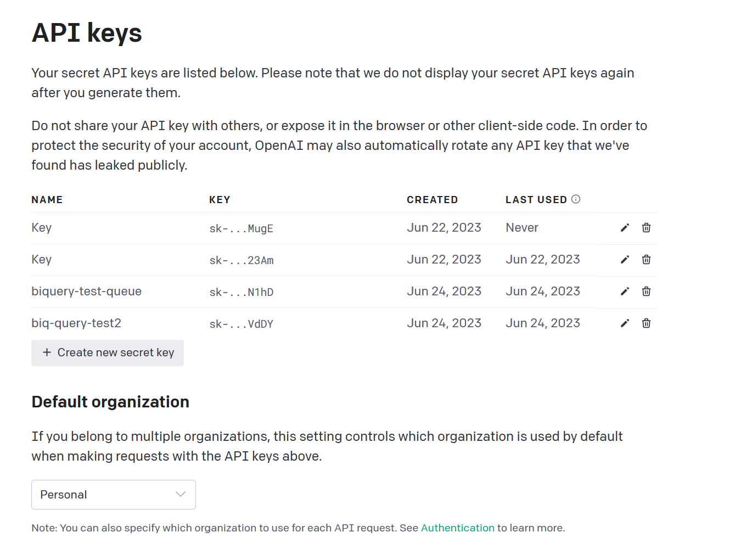
Task: Click the Last Used column header
Action: 536,200
